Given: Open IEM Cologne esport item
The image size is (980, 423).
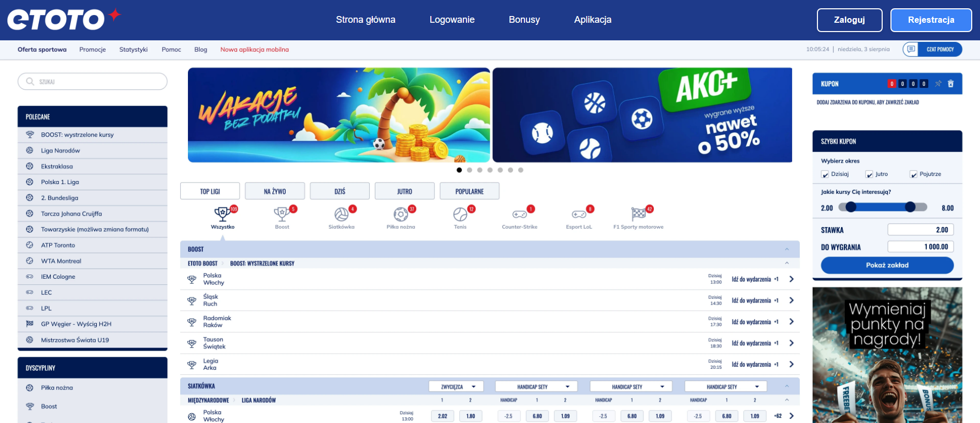Looking at the screenshot, I should tap(92, 277).
